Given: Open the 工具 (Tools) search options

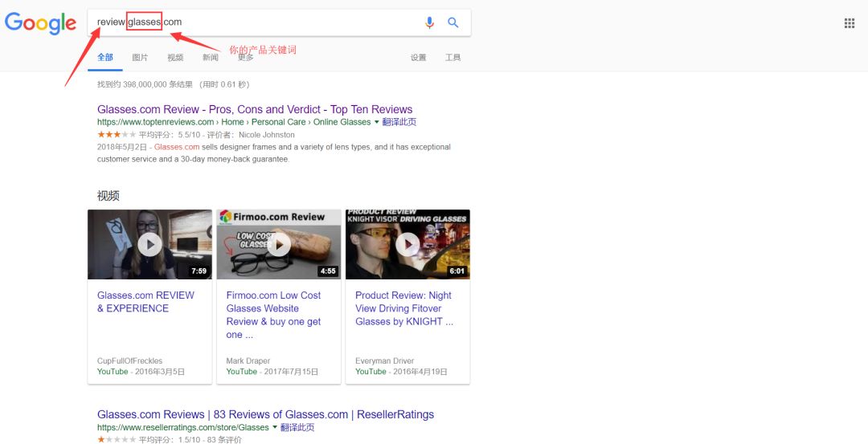Looking at the screenshot, I should click(x=452, y=58).
